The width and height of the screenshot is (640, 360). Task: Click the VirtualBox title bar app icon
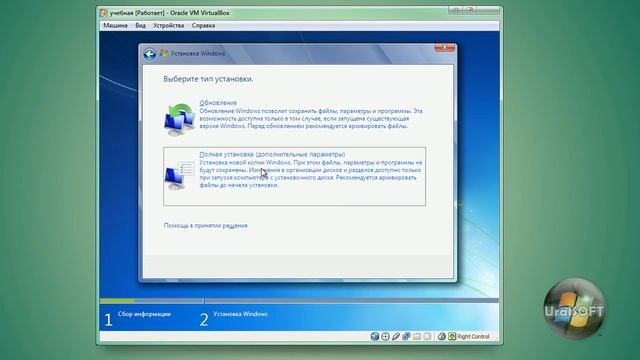[x=104, y=13]
